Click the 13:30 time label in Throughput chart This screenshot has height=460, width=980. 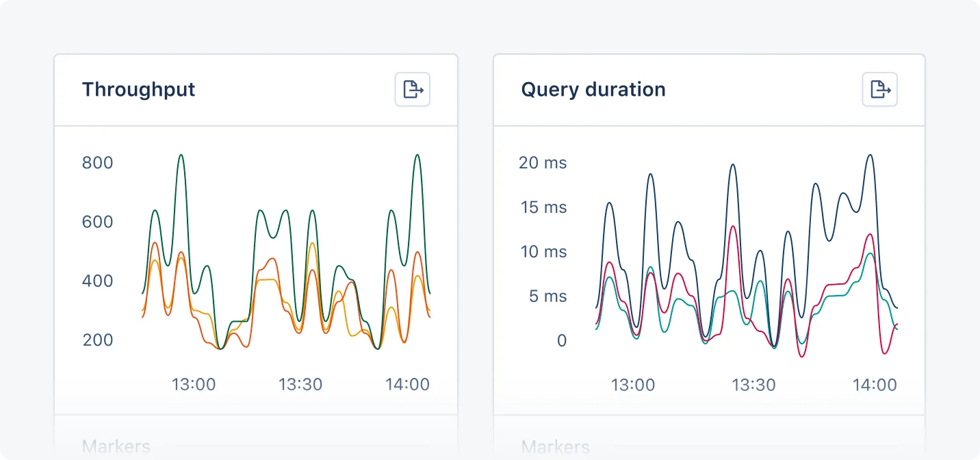click(x=300, y=384)
